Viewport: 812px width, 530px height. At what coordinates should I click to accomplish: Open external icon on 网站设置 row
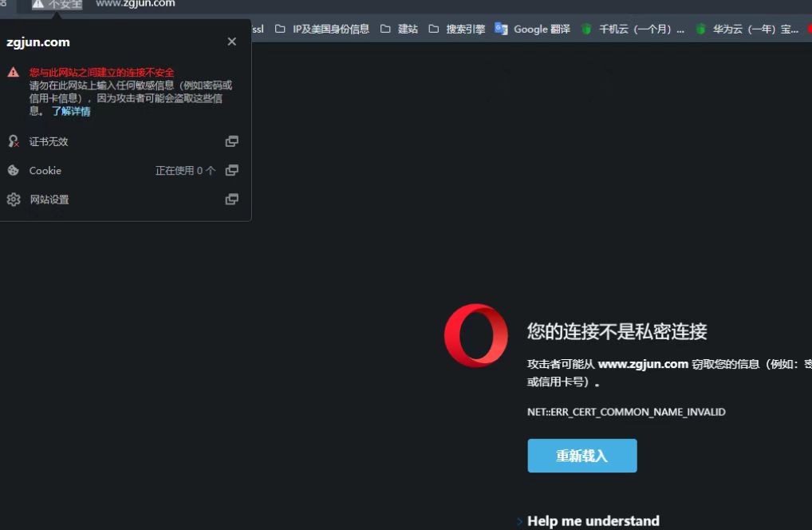pos(231,199)
